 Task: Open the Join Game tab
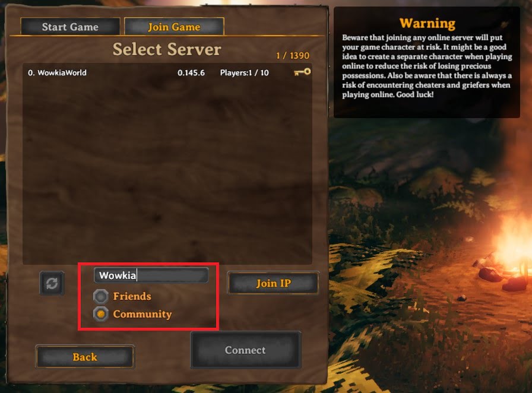[x=174, y=27]
